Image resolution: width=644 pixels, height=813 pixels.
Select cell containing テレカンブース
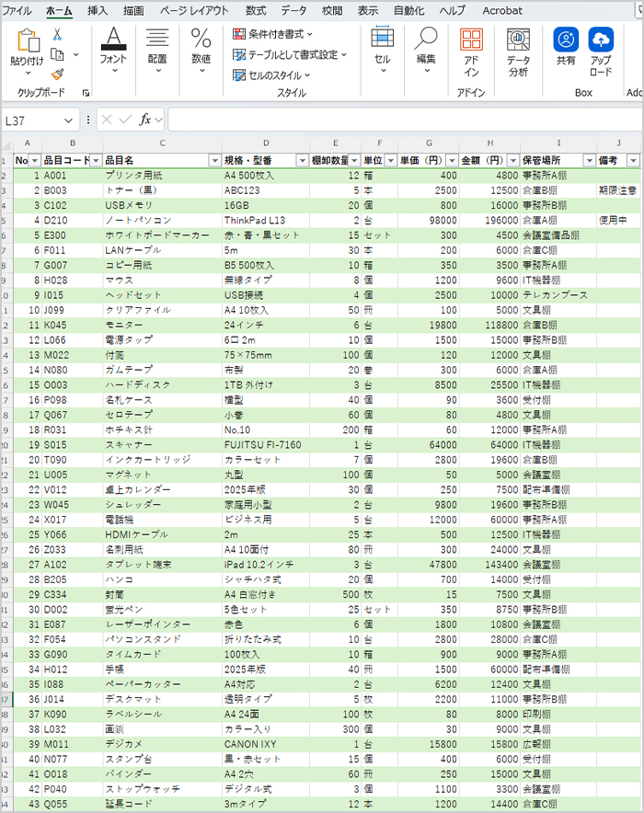tap(558, 295)
